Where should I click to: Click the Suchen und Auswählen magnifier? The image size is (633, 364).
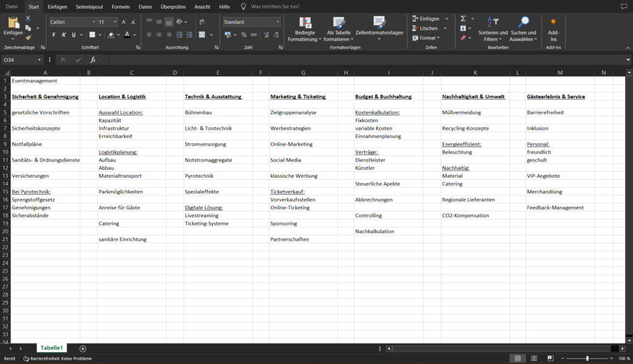coord(524,24)
